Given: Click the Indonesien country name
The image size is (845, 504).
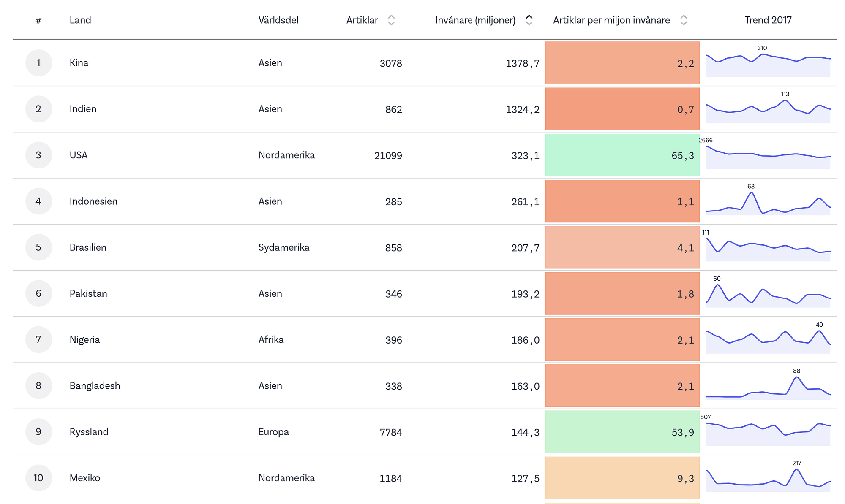Looking at the screenshot, I should click(x=93, y=201).
